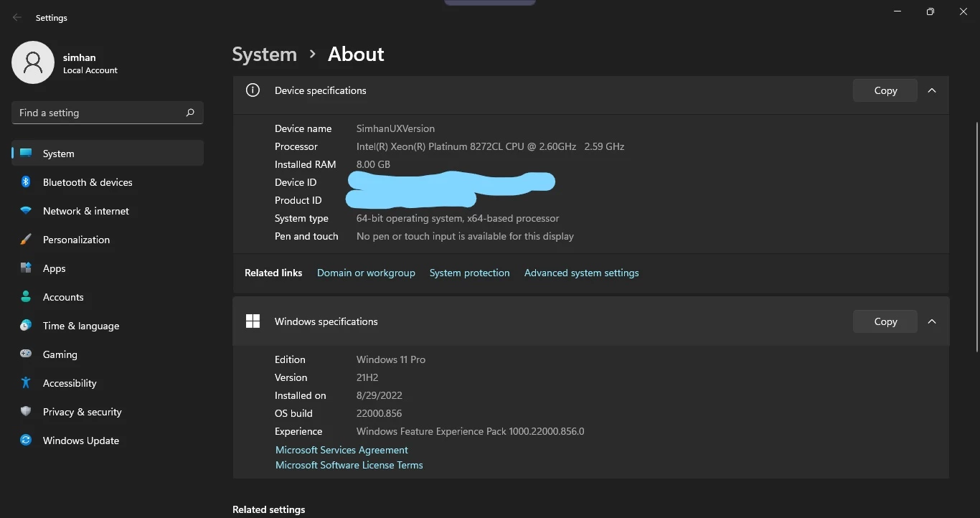This screenshot has height=518, width=980.
Task: Click the Edition value Windows 11 Pro
Action: 391,359
